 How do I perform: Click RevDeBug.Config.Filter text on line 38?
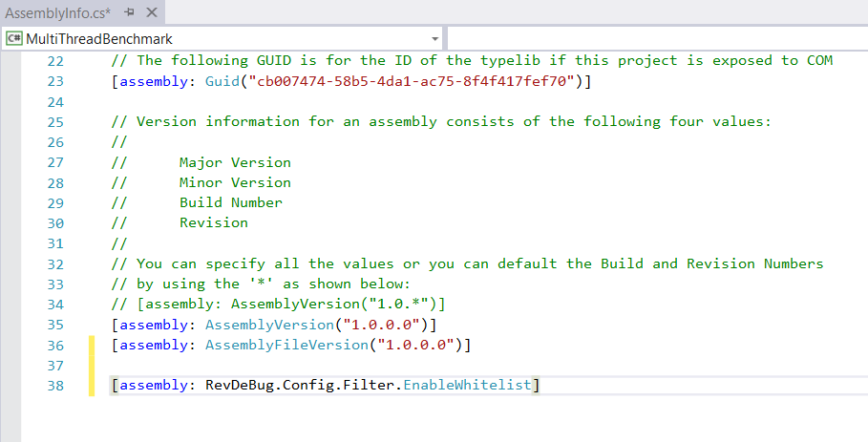pos(299,385)
